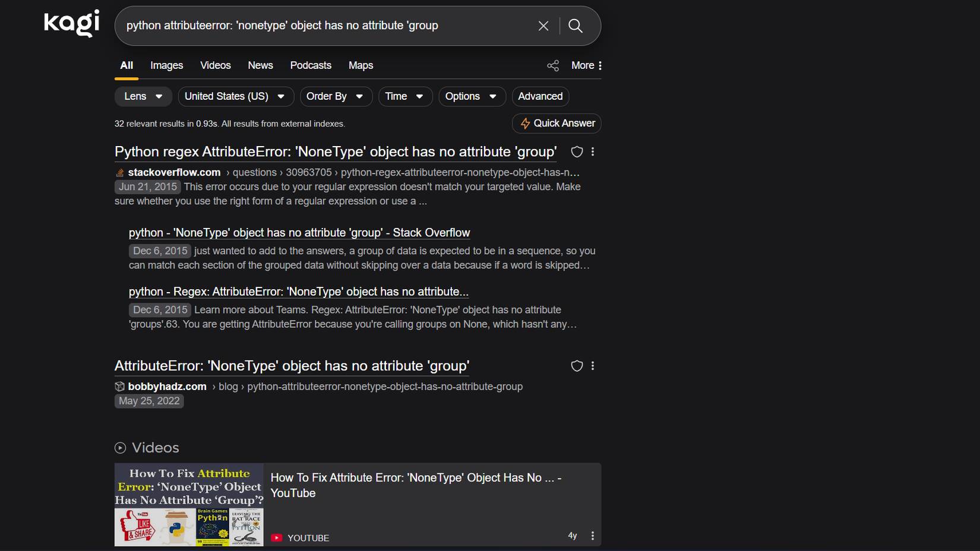Click the lightning bolt Quick Answer icon
This screenshot has width=980, height=551.
525,123
